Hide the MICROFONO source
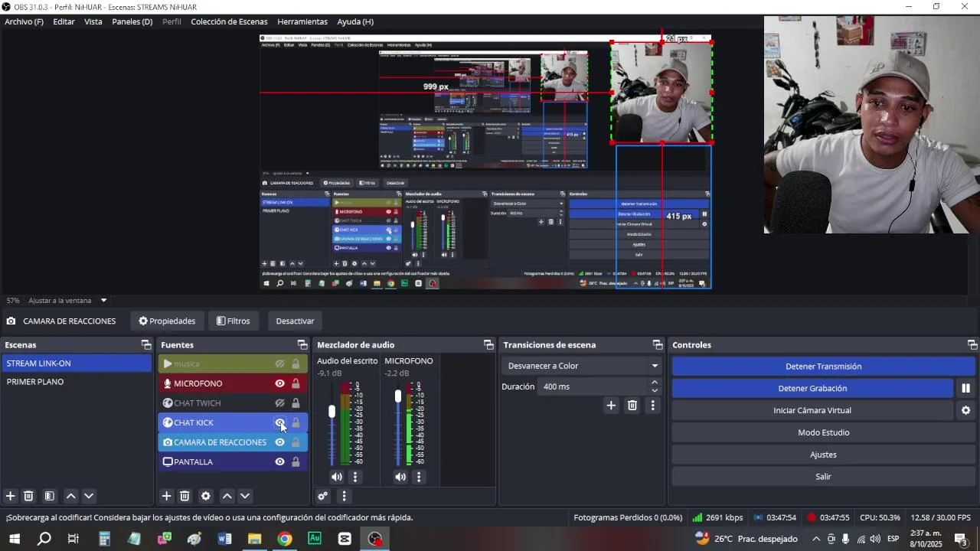The width and height of the screenshot is (980, 551). (280, 383)
